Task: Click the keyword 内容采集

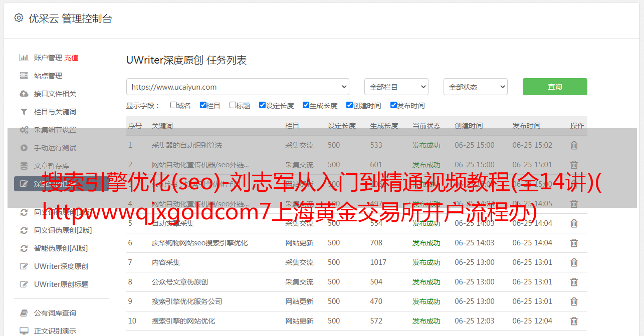Action: (166, 262)
